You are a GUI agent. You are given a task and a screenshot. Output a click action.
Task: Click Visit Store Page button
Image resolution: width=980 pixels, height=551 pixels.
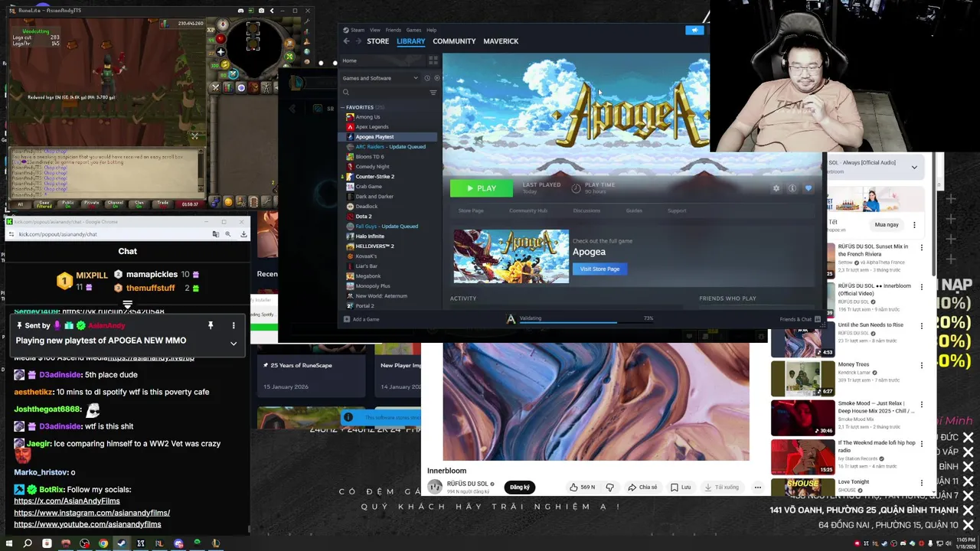599,269
